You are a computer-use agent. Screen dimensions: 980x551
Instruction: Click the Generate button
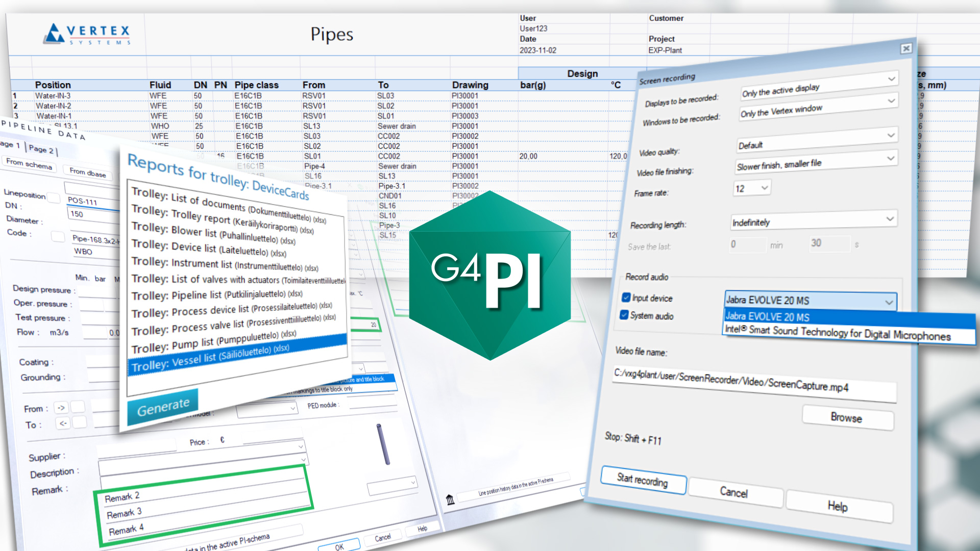[163, 407]
